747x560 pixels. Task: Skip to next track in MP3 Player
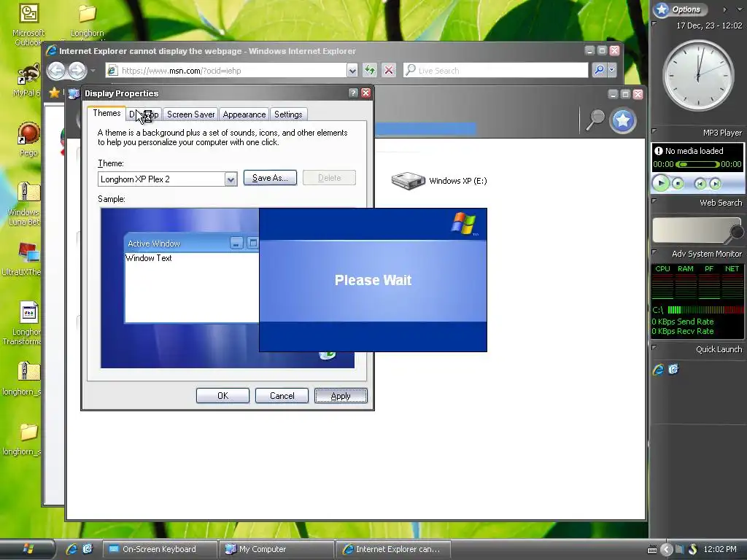[715, 184]
